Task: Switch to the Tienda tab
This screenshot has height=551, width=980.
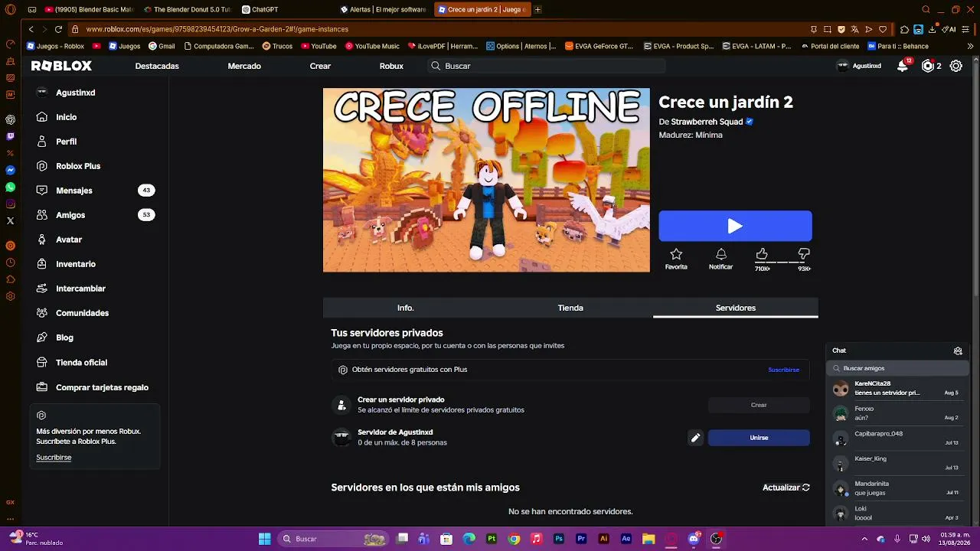Action: point(570,308)
